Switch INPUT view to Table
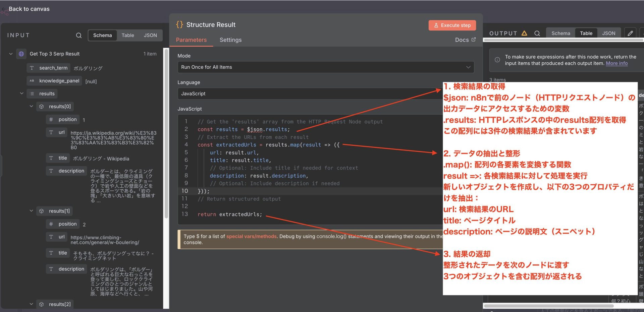The image size is (644, 312). tap(127, 35)
